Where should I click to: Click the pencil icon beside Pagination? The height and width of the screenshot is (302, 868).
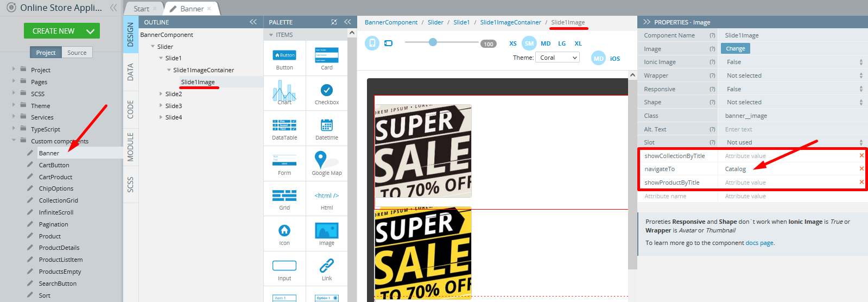click(x=30, y=224)
